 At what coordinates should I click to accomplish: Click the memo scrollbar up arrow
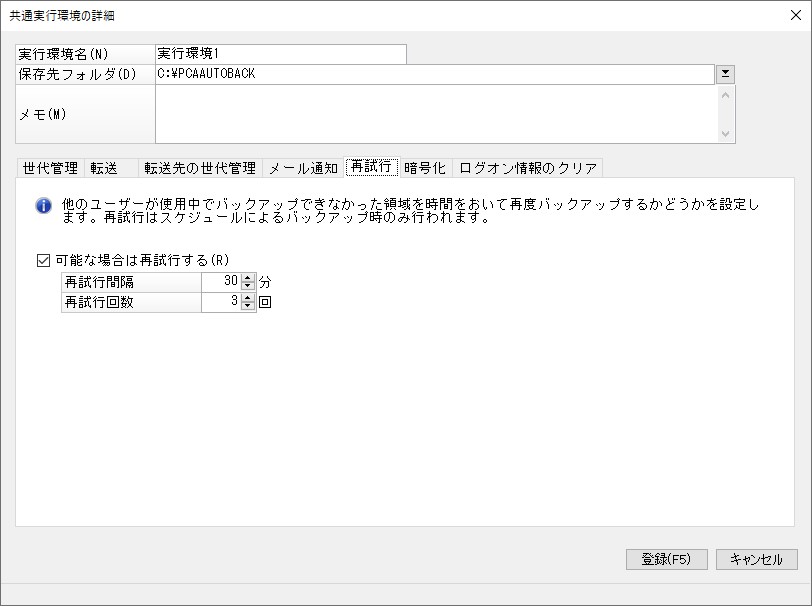tap(726, 95)
